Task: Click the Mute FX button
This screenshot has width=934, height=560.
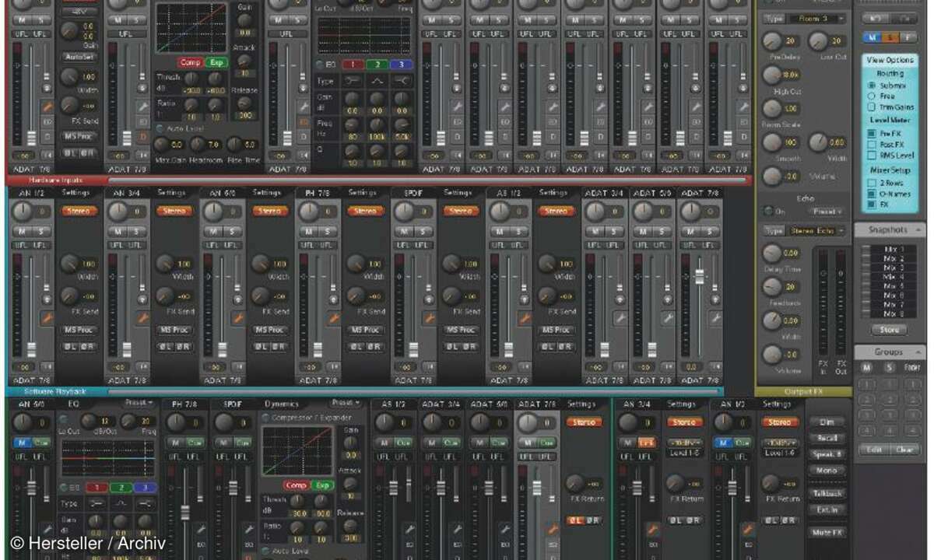Action: pos(828,533)
